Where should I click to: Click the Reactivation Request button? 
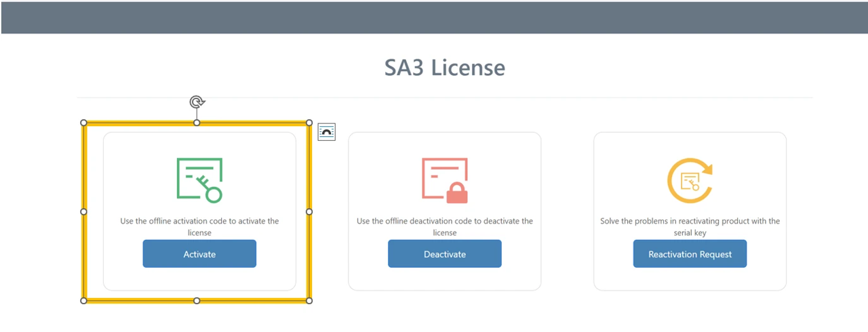pos(690,254)
